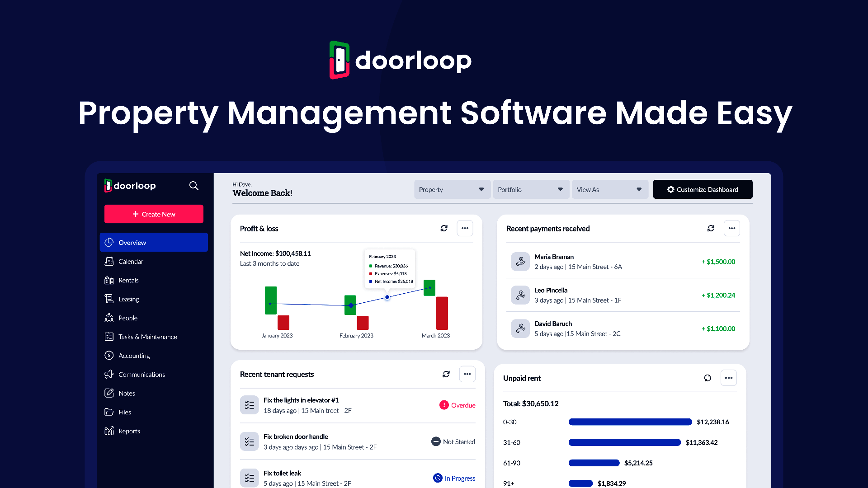The image size is (868, 488).
Task: Click the 31-60 unpaid rent bar
Action: tap(625, 442)
